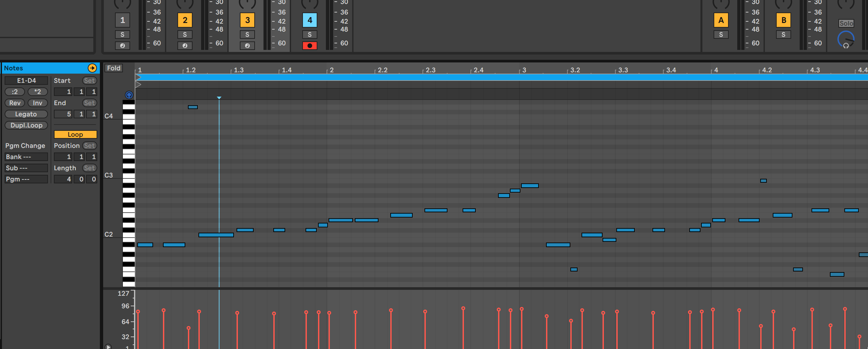Select the highest note starting at bar 3

pyautogui.click(x=530, y=185)
